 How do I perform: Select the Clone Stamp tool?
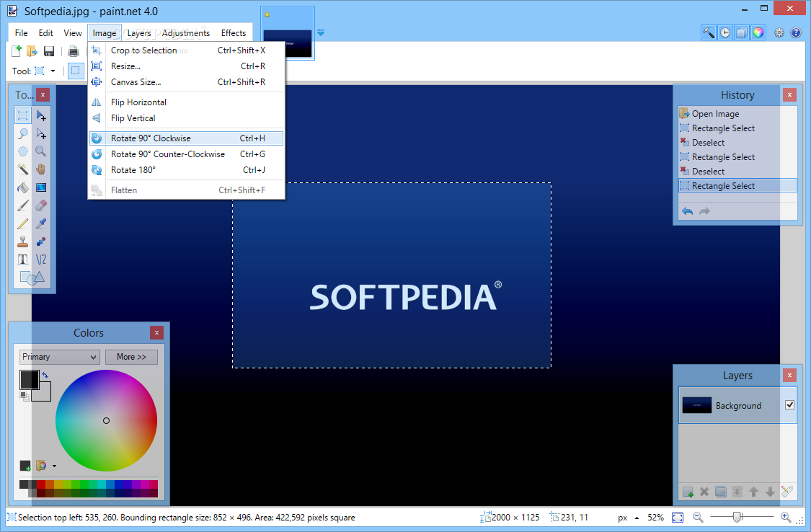(x=23, y=241)
